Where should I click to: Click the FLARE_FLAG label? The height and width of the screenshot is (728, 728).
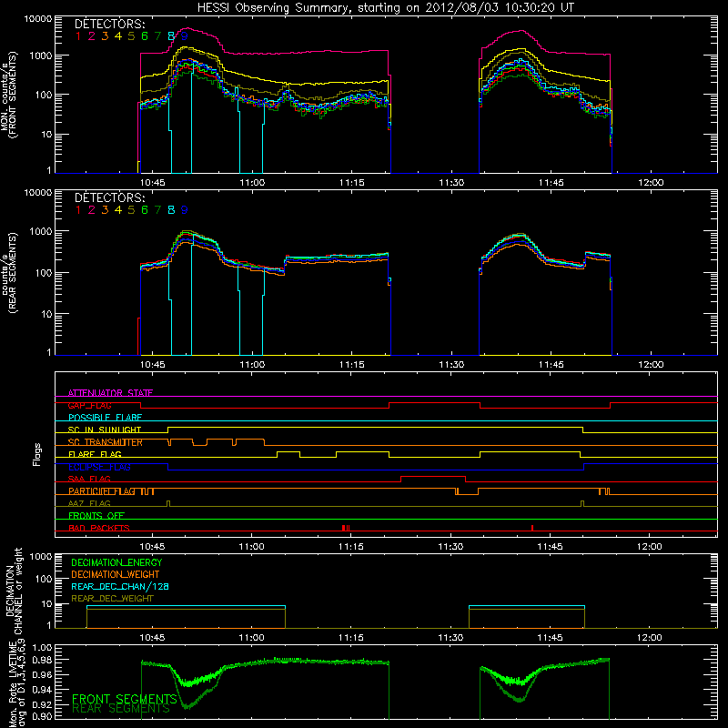(95, 454)
